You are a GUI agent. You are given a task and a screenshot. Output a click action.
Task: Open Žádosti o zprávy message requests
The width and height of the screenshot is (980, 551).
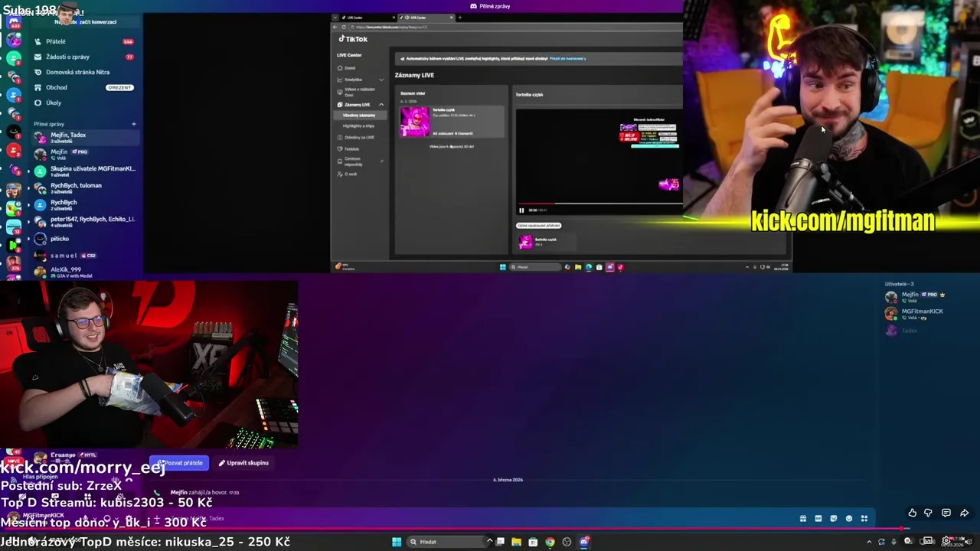coord(84,57)
